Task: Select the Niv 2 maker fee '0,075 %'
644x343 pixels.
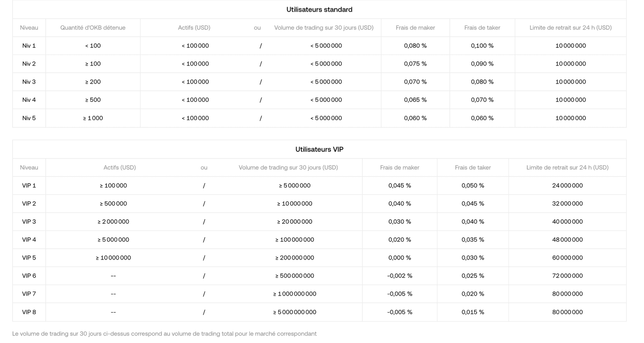Action: pos(415,64)
